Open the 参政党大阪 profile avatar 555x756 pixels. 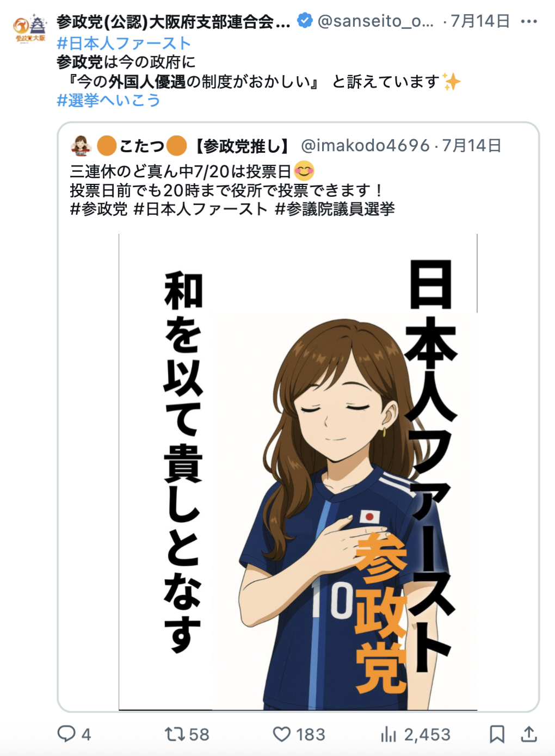point(30,29)
